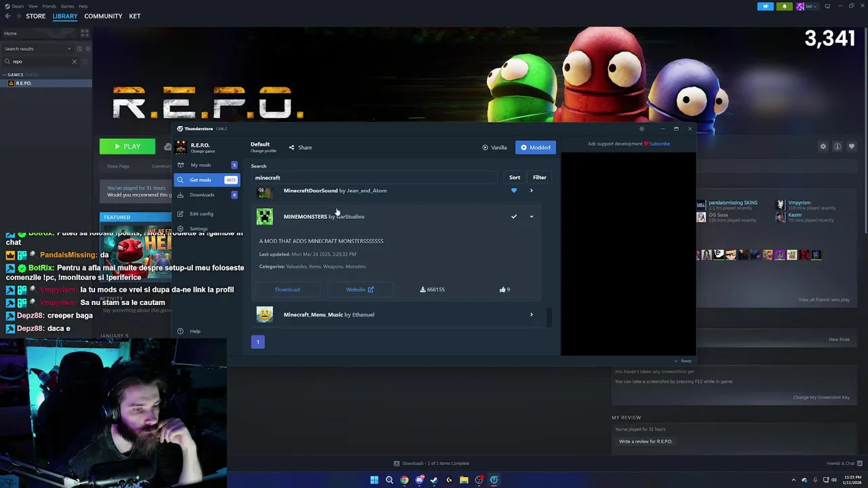This screenshot has width=868, height=488.
Task: Select Modded launch mode
Action: coord(536,148)
